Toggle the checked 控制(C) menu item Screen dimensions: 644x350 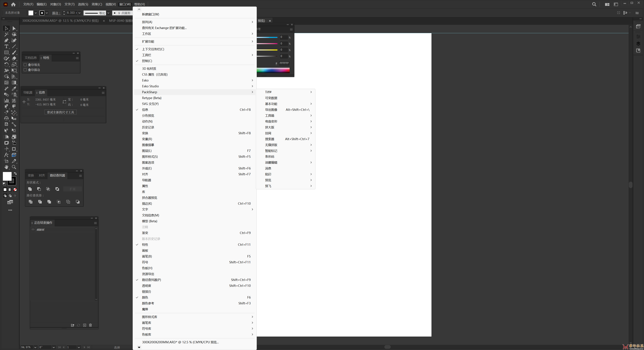click(195, 61)
